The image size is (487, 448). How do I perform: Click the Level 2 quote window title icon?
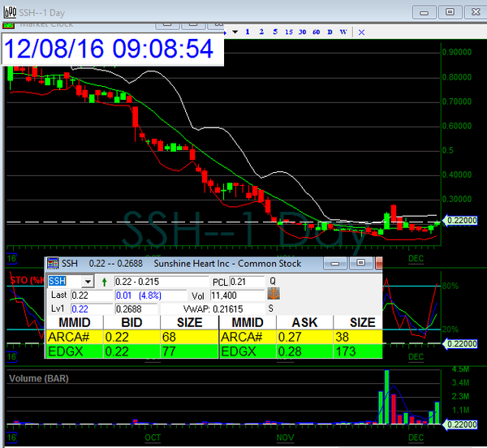(x=53, y=264)
